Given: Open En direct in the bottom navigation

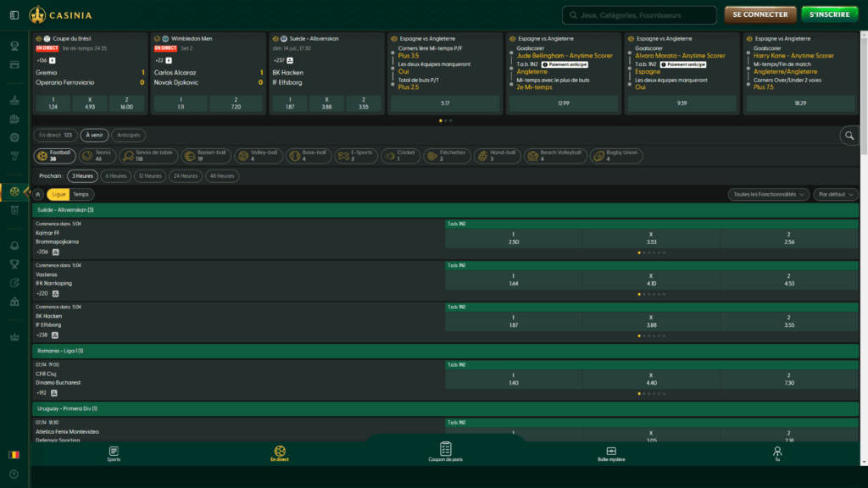Looking at the screenshot, I should tap(280, 454).
